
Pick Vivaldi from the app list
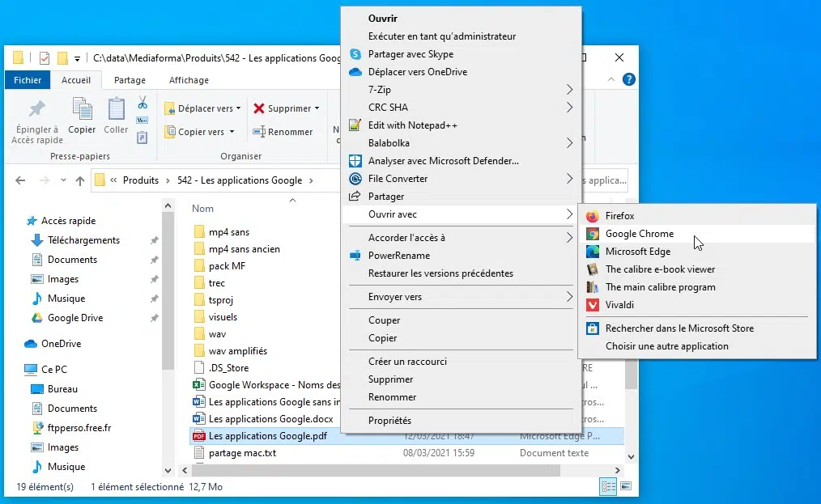(619, 305)
